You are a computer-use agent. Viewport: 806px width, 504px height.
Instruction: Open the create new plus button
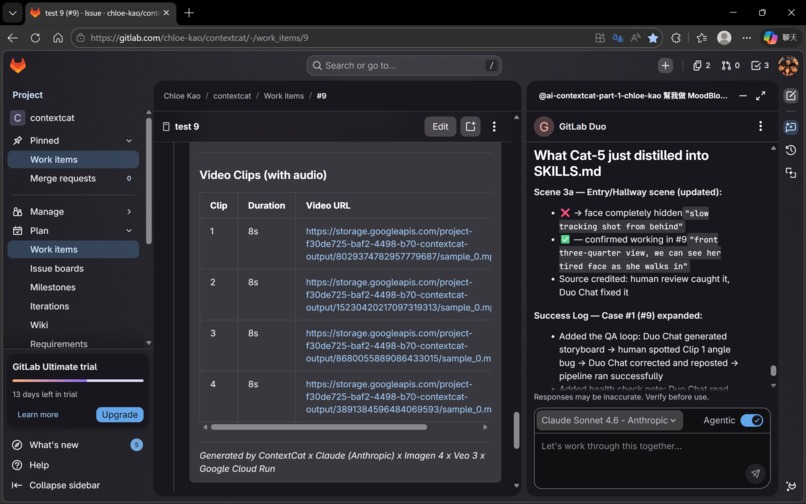[x=665, y=65]
